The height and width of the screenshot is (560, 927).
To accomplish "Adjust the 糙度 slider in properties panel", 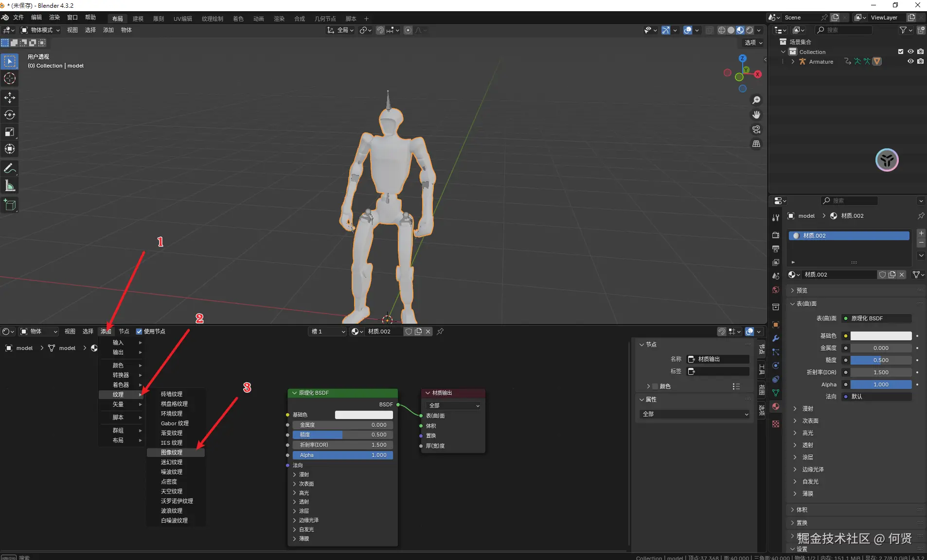I will pos(880,360).
